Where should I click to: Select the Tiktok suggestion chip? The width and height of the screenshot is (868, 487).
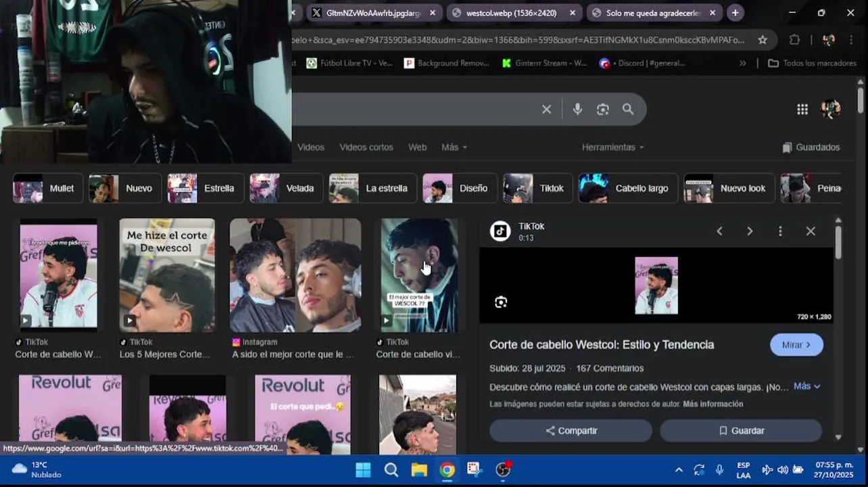537,189
